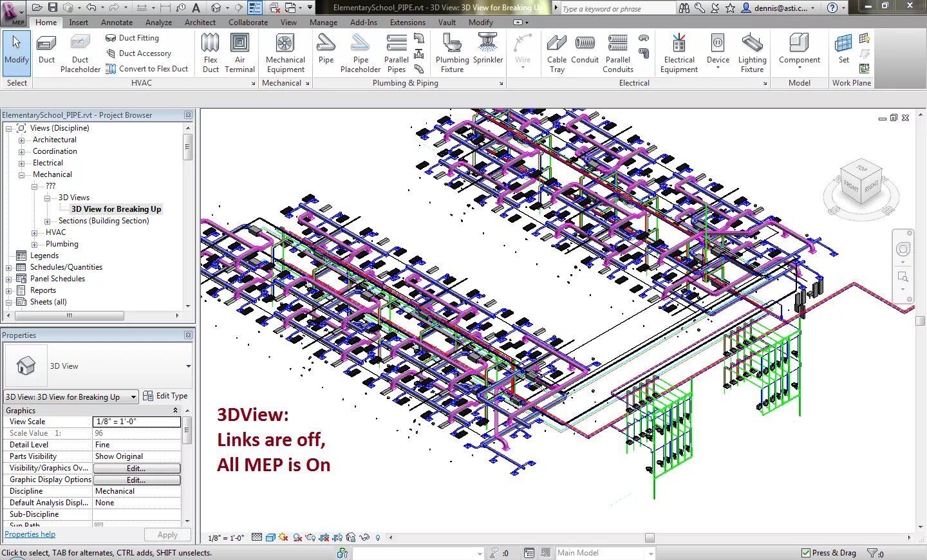This screenshot has height=560, width=927.
Task: Select Parallel Conduits tool
Action: (618, 54)
